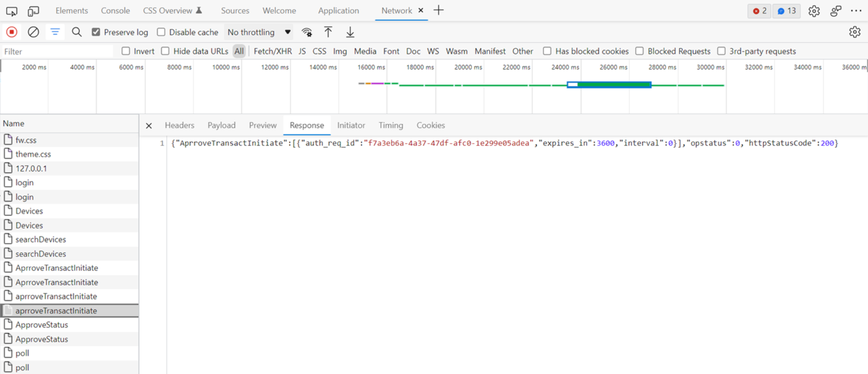
Task: Click the feedback people icon
Action: coord(836,11)
